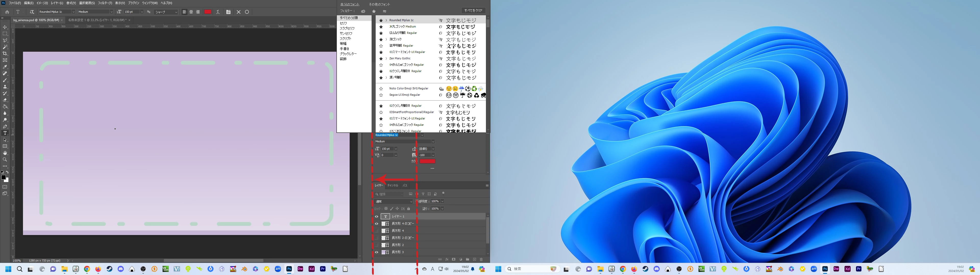Select サンセリフ font category

click(x=346, y=33)
